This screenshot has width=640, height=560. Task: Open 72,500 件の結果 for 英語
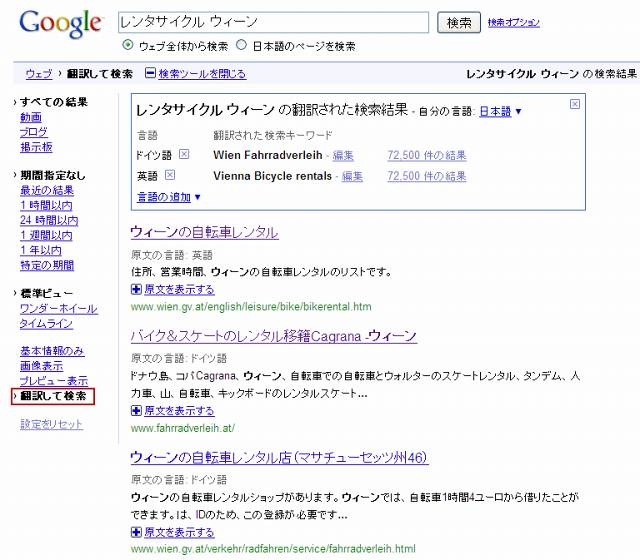[x=427, y=176]
